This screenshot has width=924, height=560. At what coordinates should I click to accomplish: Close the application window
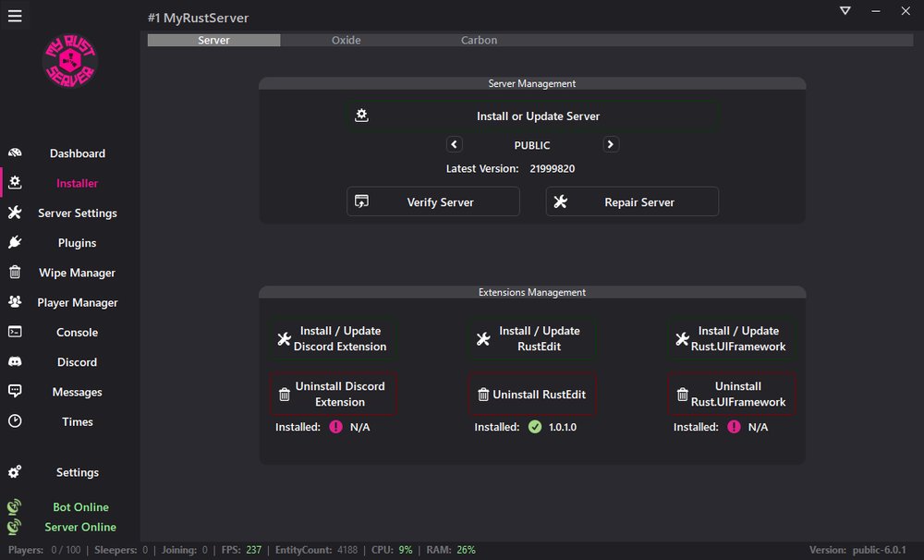click(906, 10)
